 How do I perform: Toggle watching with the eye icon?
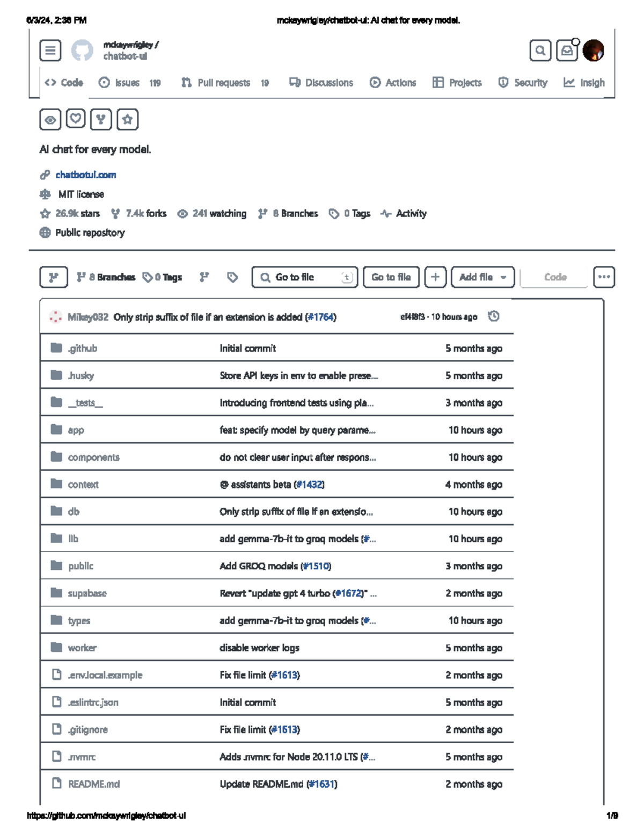(x=50, y=120)
